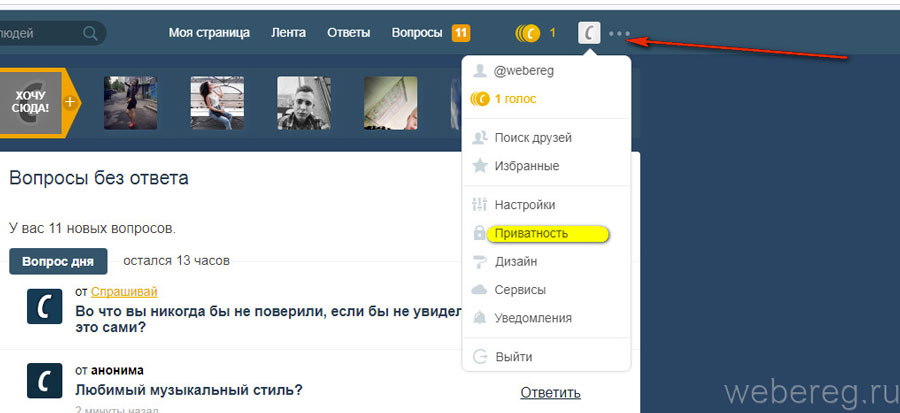Choose Дизайн in the dropdown menu

[x=516, y=261]
